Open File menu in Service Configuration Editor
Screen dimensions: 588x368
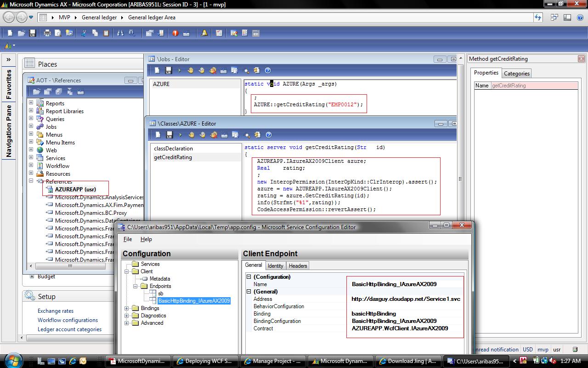(x=128, y=239)
